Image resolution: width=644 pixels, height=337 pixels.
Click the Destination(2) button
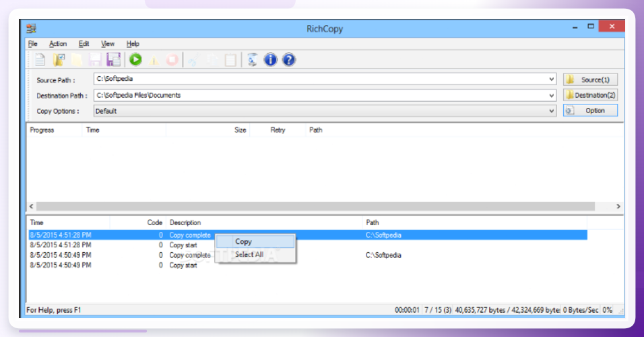pos(590,95)
